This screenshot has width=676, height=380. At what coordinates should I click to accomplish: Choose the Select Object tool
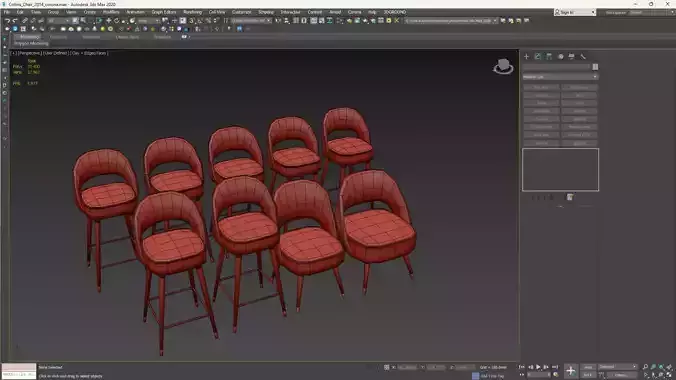pos(75,20)
